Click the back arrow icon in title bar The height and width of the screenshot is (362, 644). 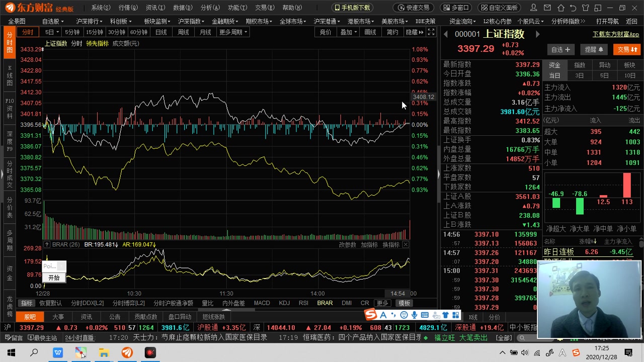573,8
